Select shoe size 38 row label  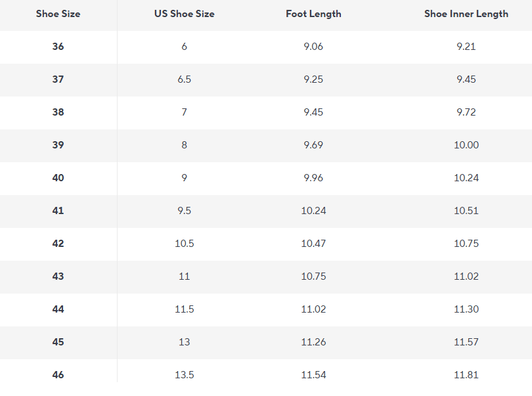point(58,112)
